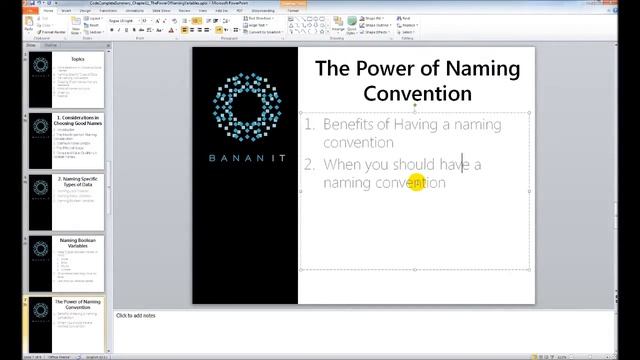Viewport: 640px width, 360px height.
Task: Click the Find button
Action: tap(403, 18)
